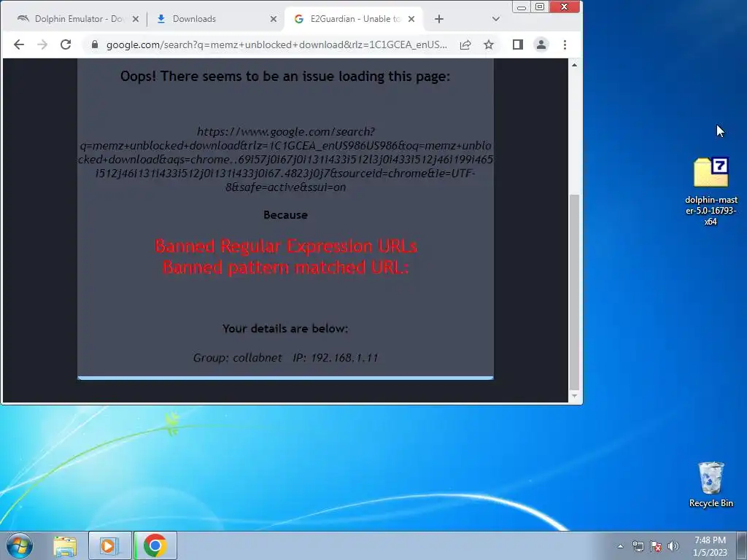The width and height of the screenshot is (747, 560).
Task: Click the Show Desktop strip beside the clock
Action: [741, 545]
